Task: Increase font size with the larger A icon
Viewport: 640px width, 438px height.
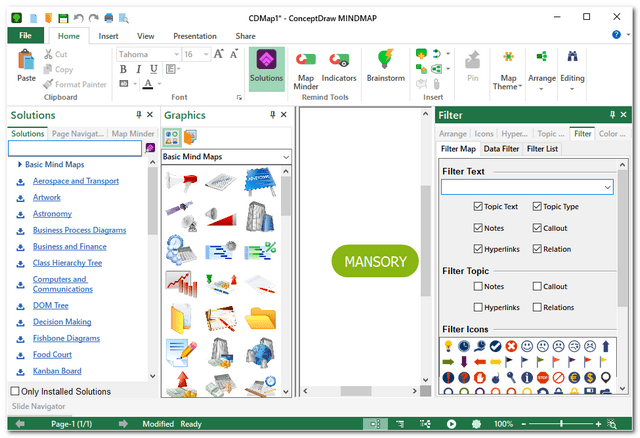Action: tap(218, 53)
